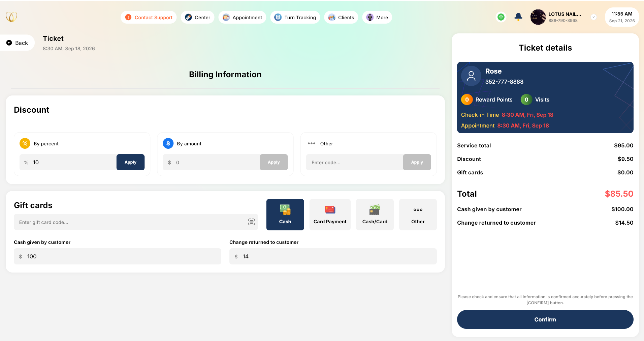This screenshot has width=644, height=341.
Task: Open Contact Support
Action: pyautogui.click(x=149, y=17)
